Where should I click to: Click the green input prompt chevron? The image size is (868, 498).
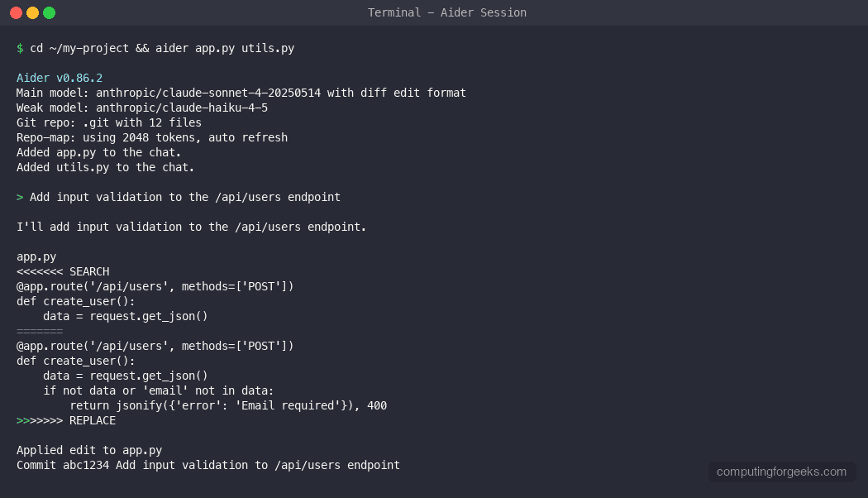coord(19,197)
